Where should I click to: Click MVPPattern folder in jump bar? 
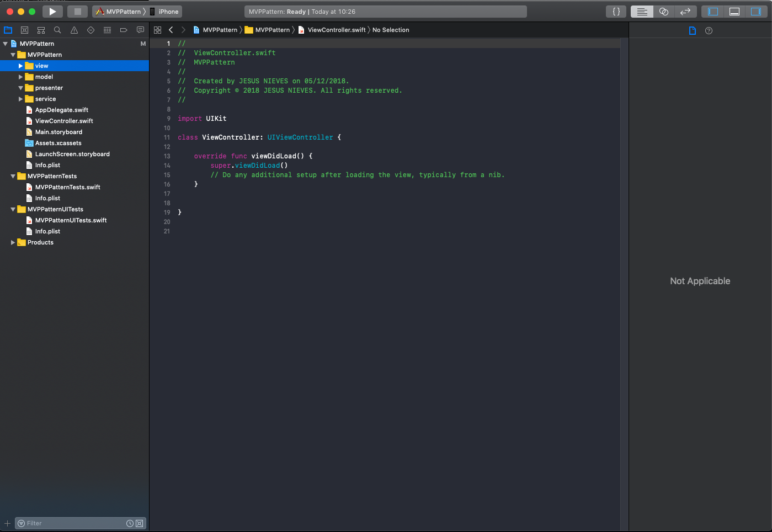pos(268,30)
